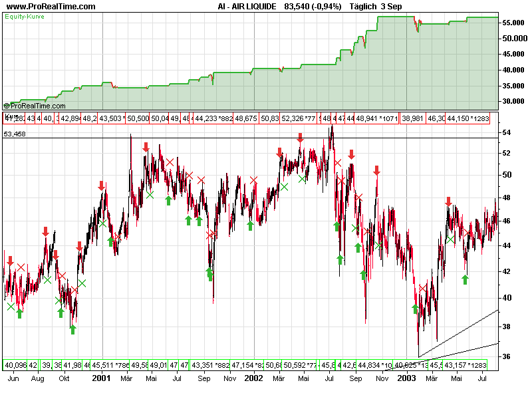This screenshot has width=532, height=399.
Task: Select the red X exit marker near February 2003
Action: tap(423, 288)
